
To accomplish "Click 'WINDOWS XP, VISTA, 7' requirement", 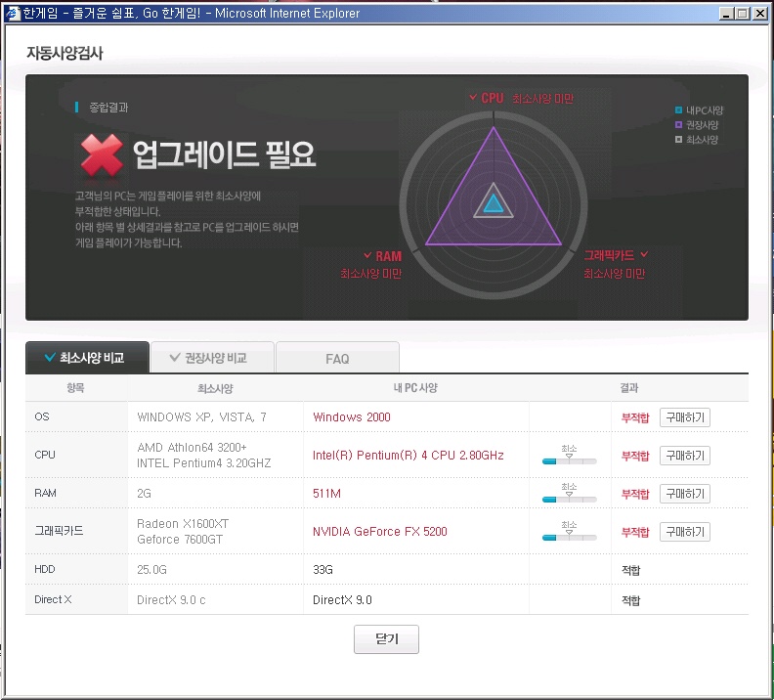I will 201,417.
